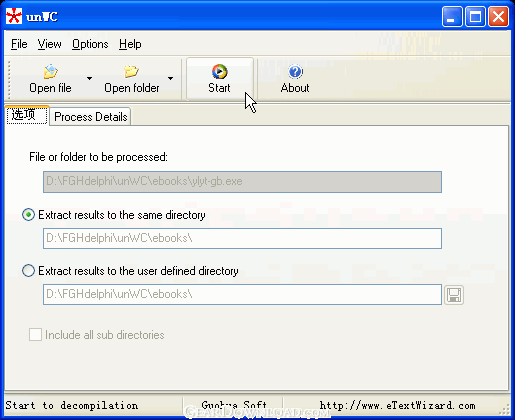The width and height of the screenshot is (515, 420).
Task: Start decompilation with the Start button
Action: click(x=220, y=79)
